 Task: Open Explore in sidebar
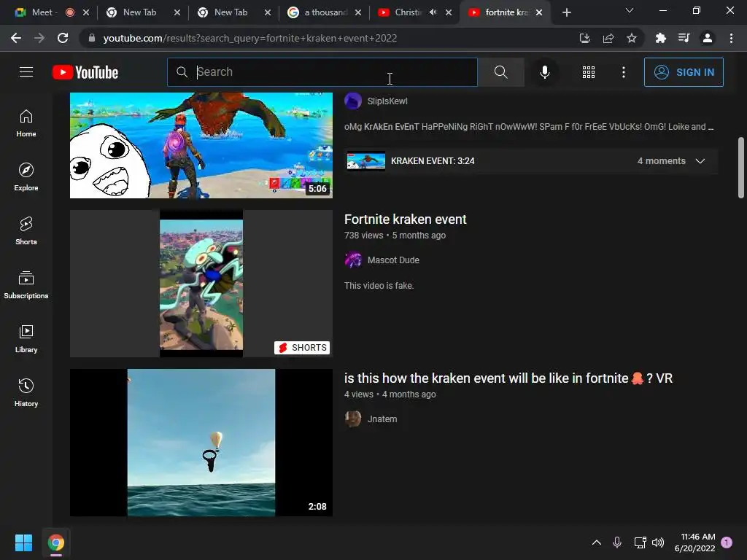pos(26,177)
